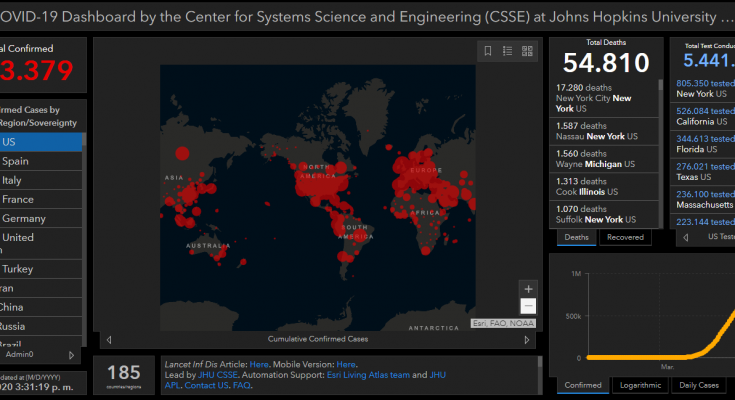Open the Mobile Version 'Here' link
Screen dimensions: 735x400
click(x=346, y=364)
